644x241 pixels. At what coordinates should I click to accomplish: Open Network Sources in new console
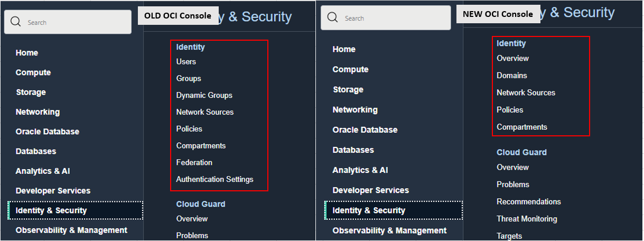tap(526, 92)
